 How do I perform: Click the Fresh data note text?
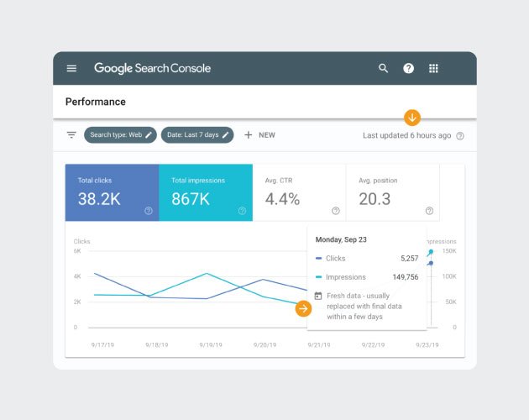(364, 307)
